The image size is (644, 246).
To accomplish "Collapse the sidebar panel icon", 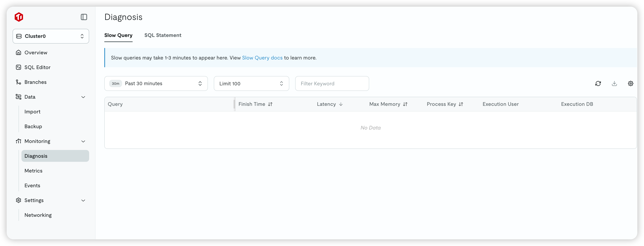I will point(84,17).
